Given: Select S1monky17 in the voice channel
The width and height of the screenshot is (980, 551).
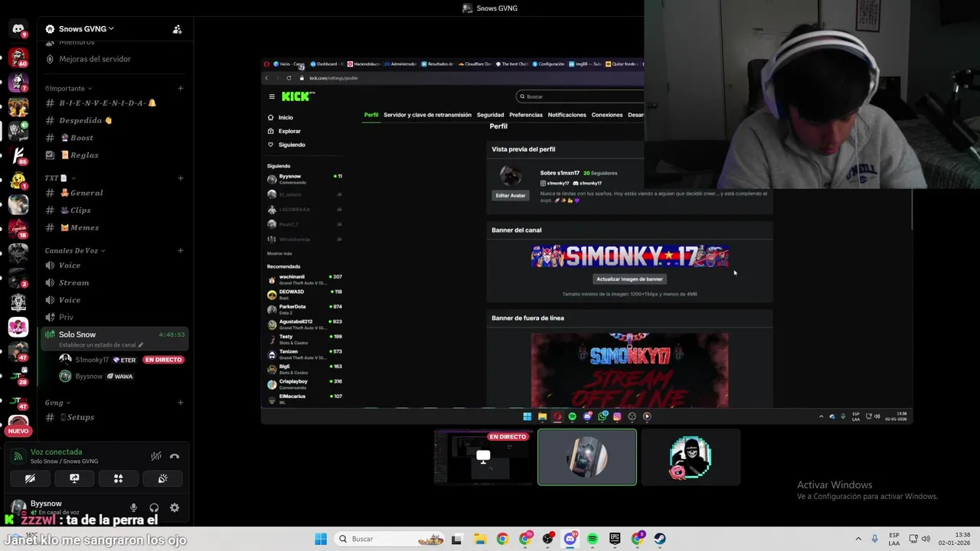Looking at the screenshot, I should coord(122,360).
